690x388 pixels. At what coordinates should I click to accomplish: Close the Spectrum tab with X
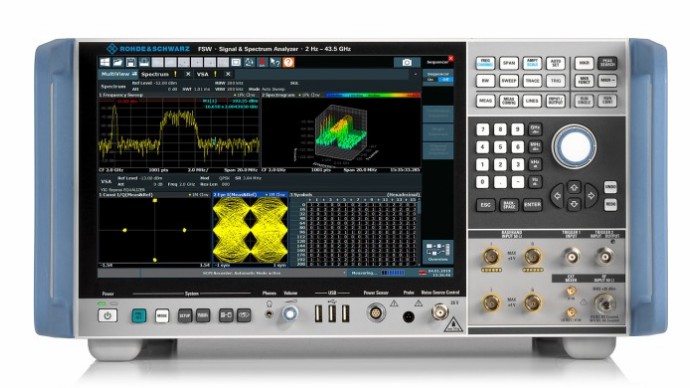188,74
